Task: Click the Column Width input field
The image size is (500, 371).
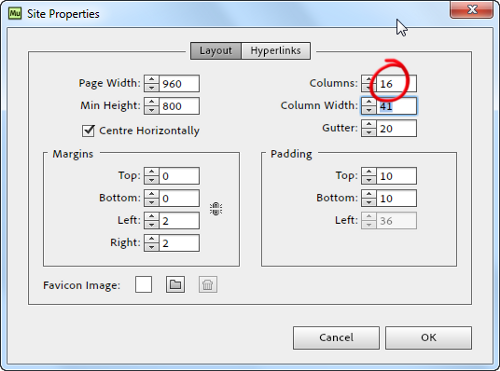Action: 396,106
